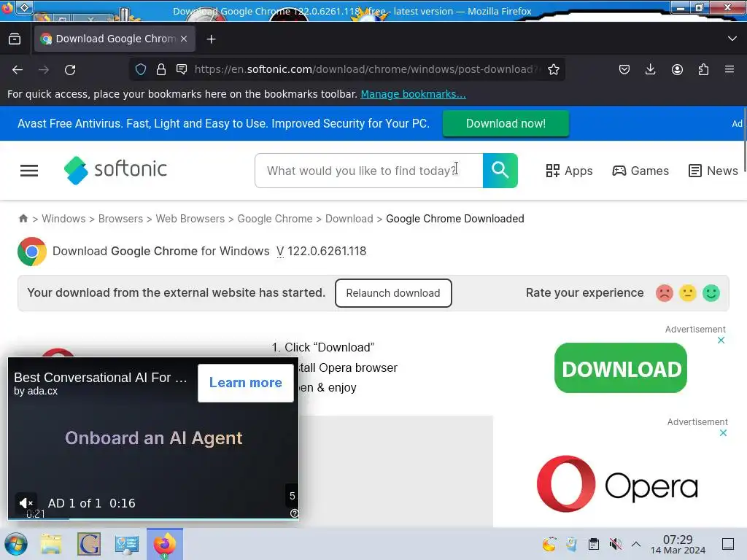747x560 pixels.
Task: Close the Opera advertisement
Action: tap(723, 433)
